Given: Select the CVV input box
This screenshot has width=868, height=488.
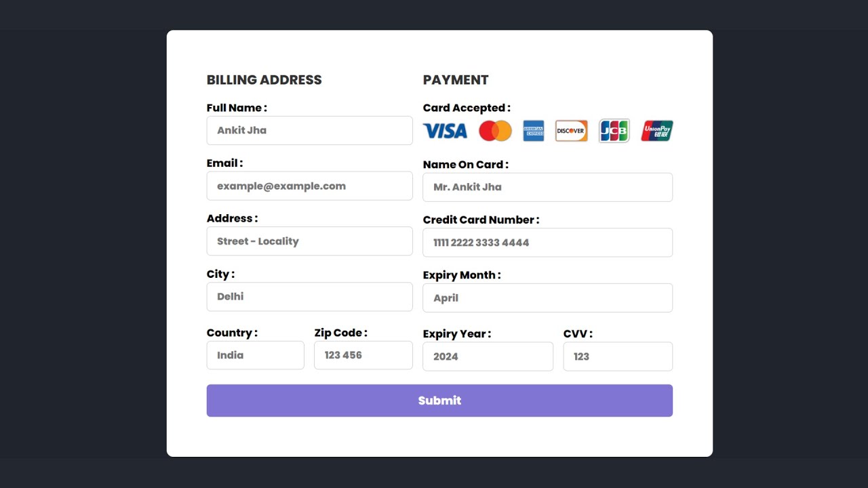Looking at the screenshot, I should coord(618,357).
